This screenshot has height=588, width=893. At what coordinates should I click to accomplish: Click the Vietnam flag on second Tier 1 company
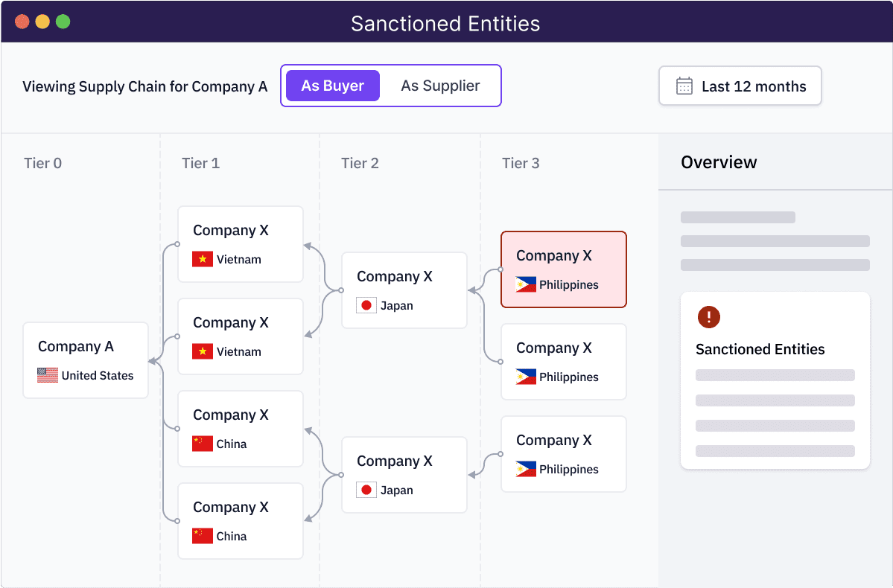point(202,352)
